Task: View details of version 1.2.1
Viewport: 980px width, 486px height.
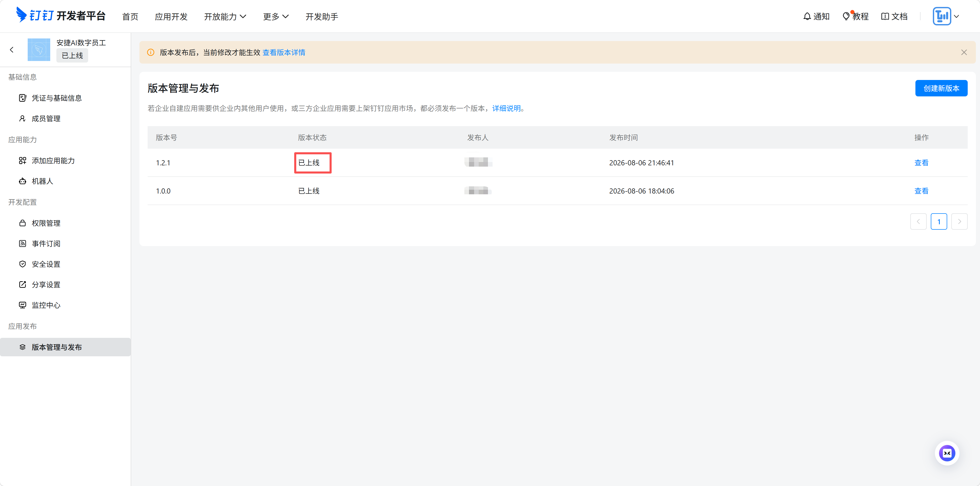Action: click(921, 163)
